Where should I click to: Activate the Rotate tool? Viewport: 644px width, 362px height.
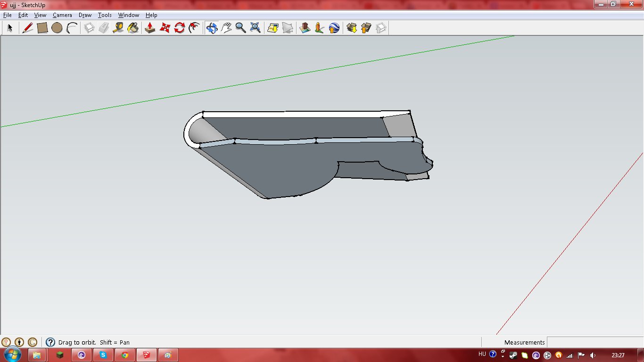[179, 28]
